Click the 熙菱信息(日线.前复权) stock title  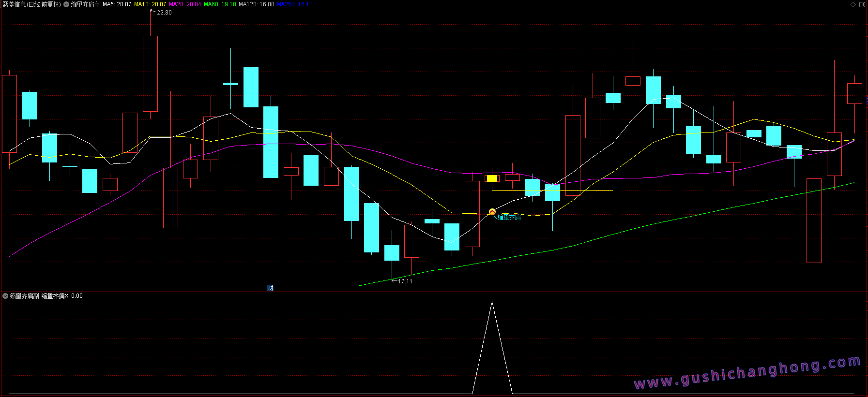[x=32, y=4]
